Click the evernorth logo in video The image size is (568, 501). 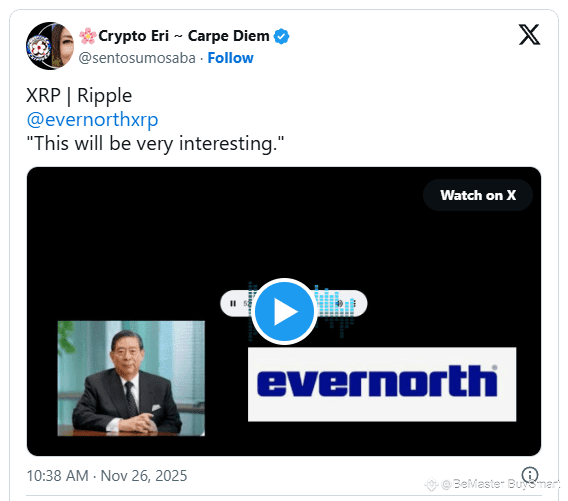(382, 384)
